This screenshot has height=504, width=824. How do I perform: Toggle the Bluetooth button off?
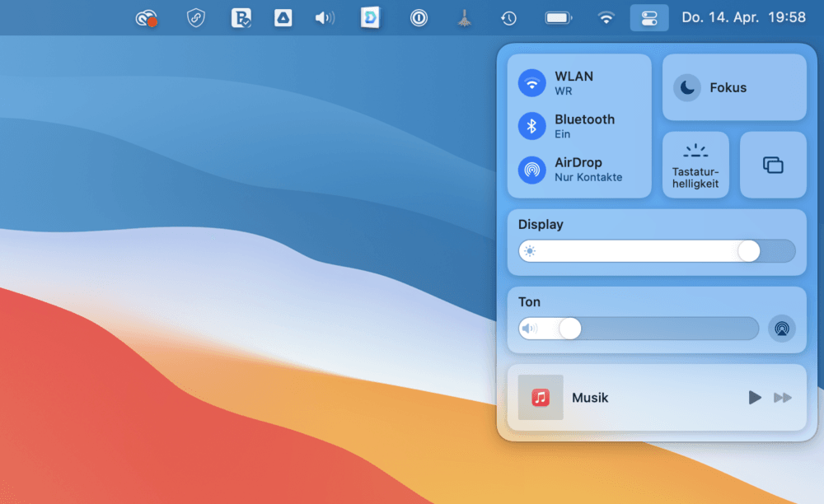(531, 126)
